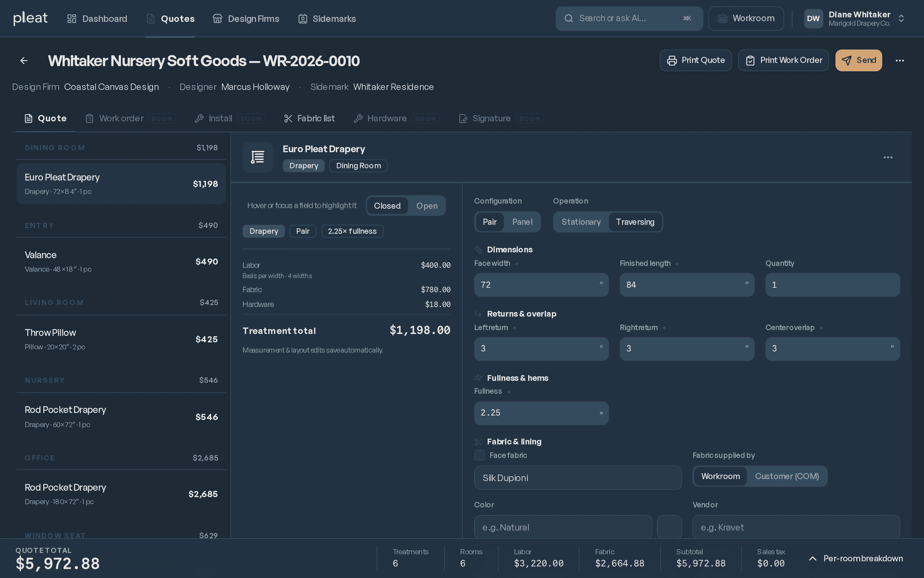
Task: Click the Dashboard grid icon
Action: coord(72,19)
